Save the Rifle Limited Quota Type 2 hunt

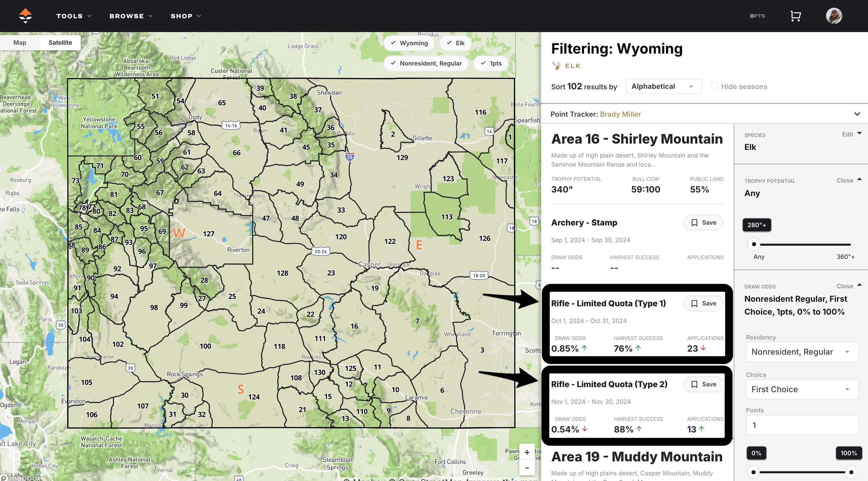click(x=703, y=384)
